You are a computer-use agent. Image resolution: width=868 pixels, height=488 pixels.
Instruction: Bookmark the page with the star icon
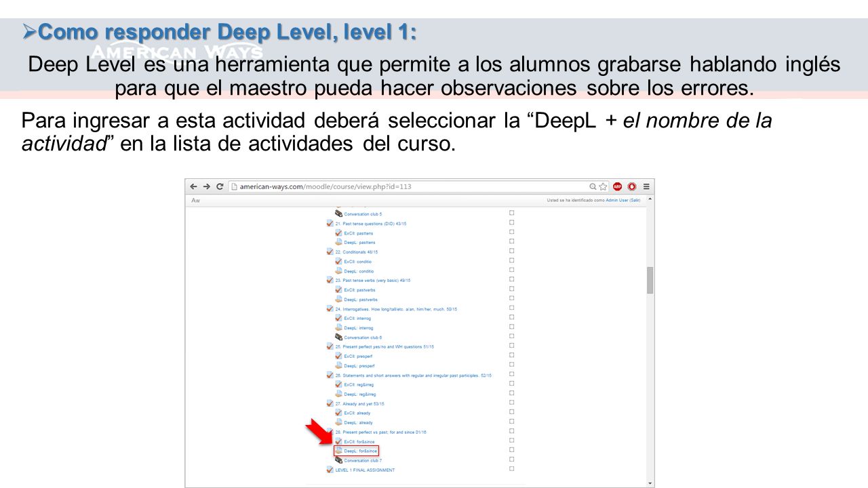[x=602, y=186]
